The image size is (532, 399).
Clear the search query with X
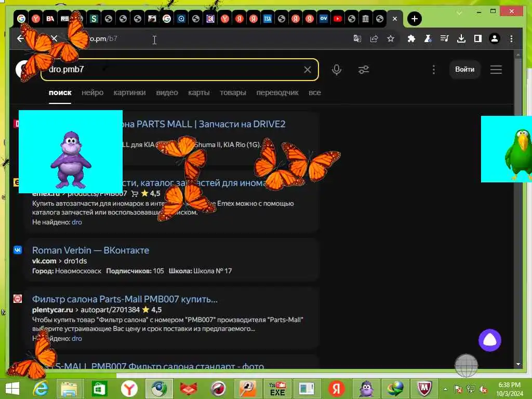[308, 70]
